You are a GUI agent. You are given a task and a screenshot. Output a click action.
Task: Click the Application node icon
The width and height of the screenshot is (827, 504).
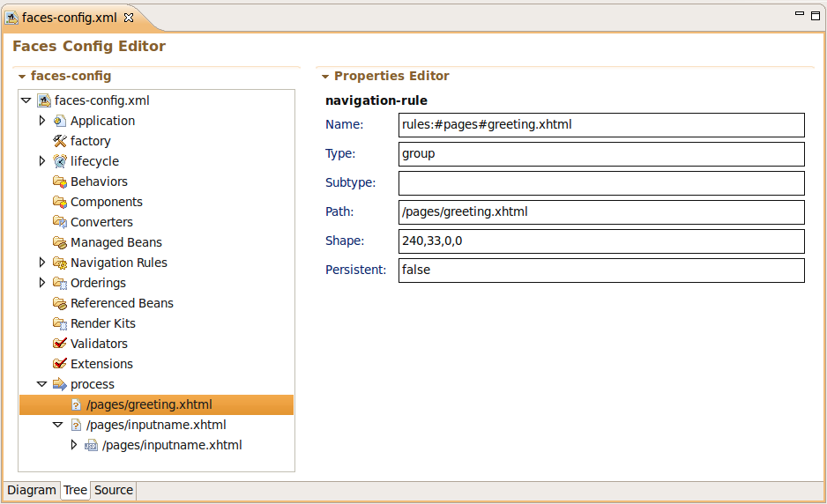tap(60, 121)
